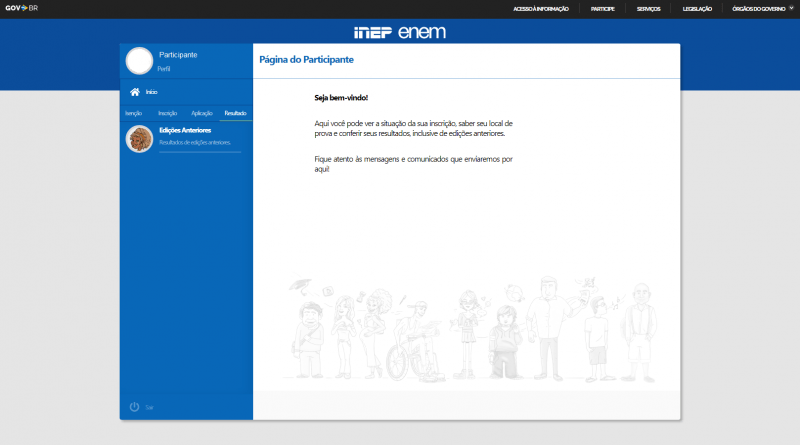Switch to the Isenção tab
The image size is (800, 445).
(133, 114)
